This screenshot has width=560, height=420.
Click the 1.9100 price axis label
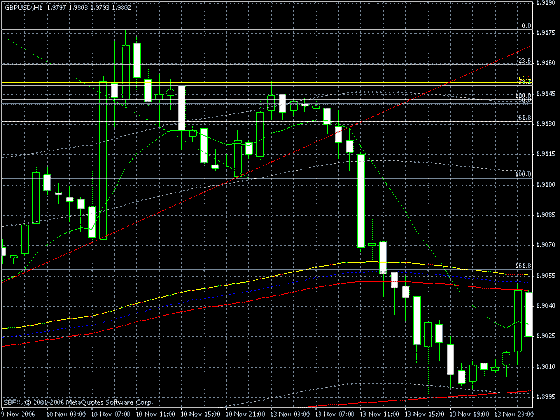pyautogui.click(x=546, y=185)
